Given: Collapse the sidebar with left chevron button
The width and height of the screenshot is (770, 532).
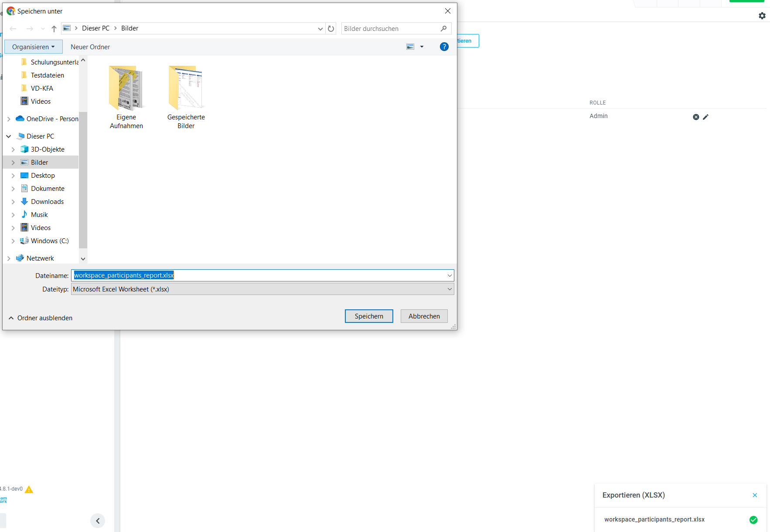Looking at the screenshot, I should click(98, 521).
